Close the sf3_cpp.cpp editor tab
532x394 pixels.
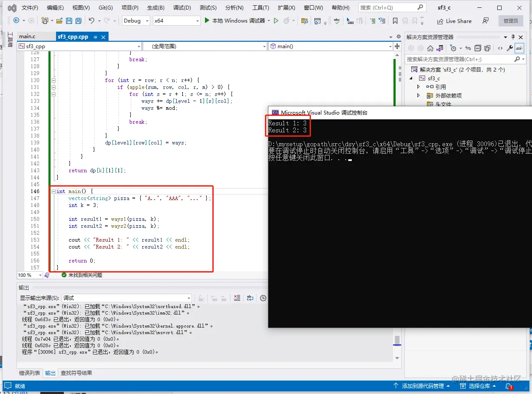pyautogui.click(x=103, y=37)
